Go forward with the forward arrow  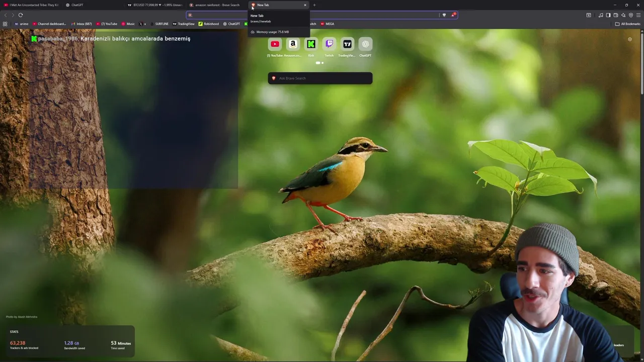(x=13, y=15)
